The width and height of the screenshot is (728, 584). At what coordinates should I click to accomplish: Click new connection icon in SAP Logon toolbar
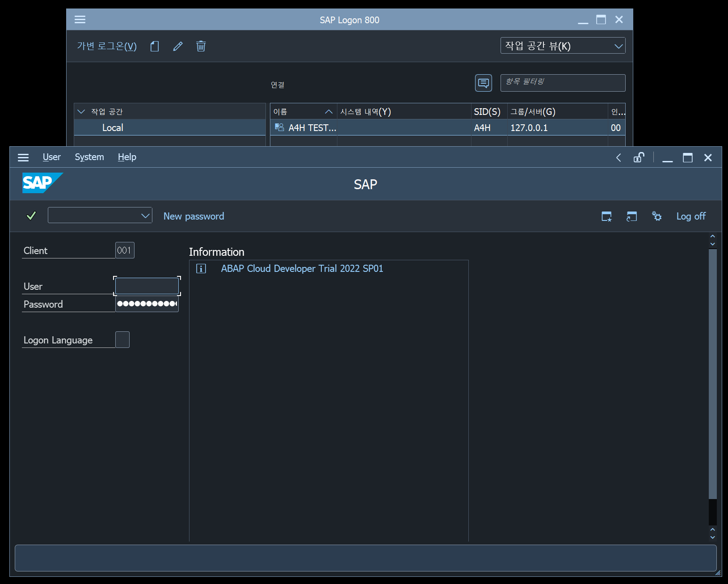tap(155, 46)
